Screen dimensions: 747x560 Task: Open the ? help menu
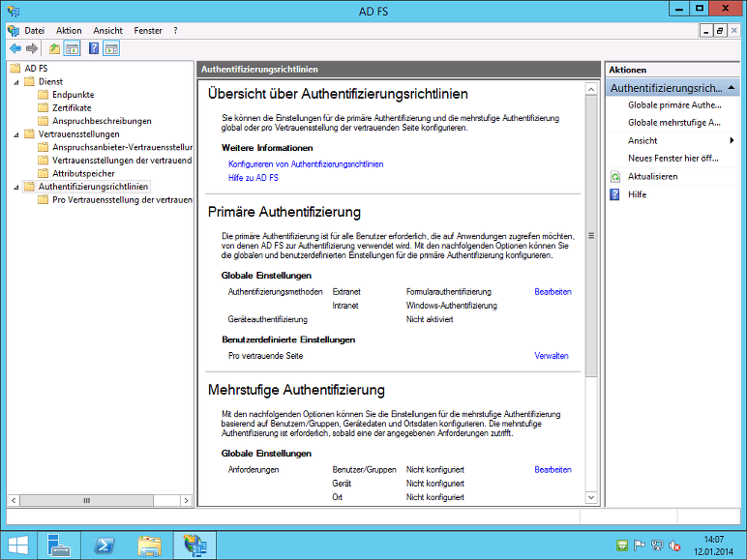pyautogui.click(x=175, y=31)
